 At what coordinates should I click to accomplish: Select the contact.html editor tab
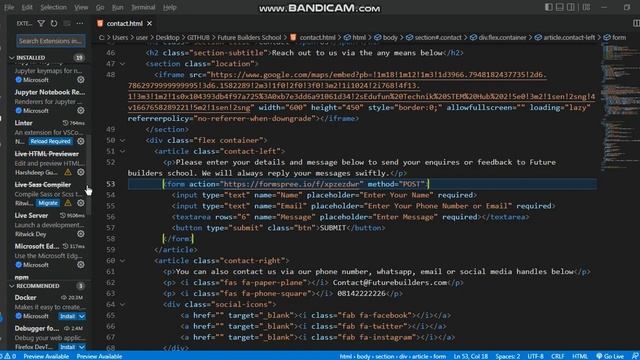pyautogui.click(x=124, y=24)
